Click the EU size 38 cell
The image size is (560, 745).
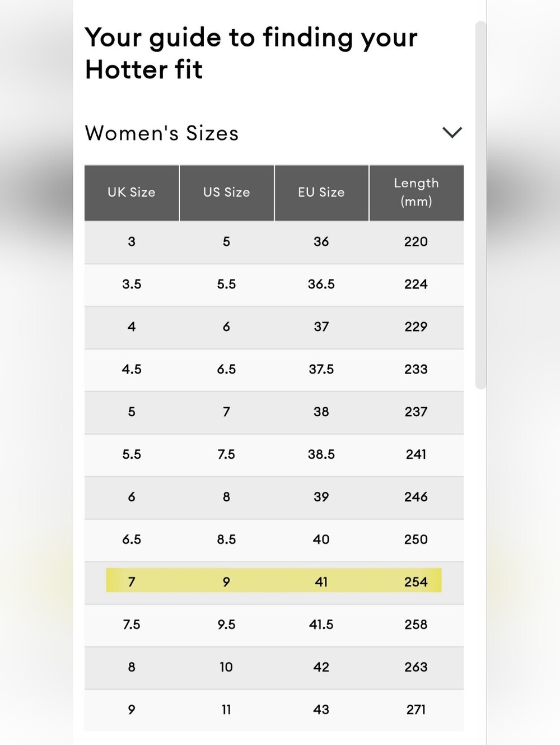321,412
